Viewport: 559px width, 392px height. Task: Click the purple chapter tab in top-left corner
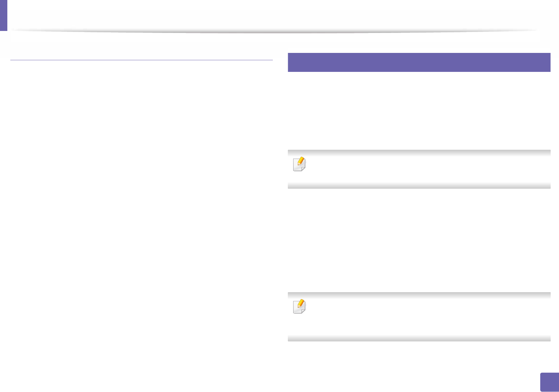point(3,15)
